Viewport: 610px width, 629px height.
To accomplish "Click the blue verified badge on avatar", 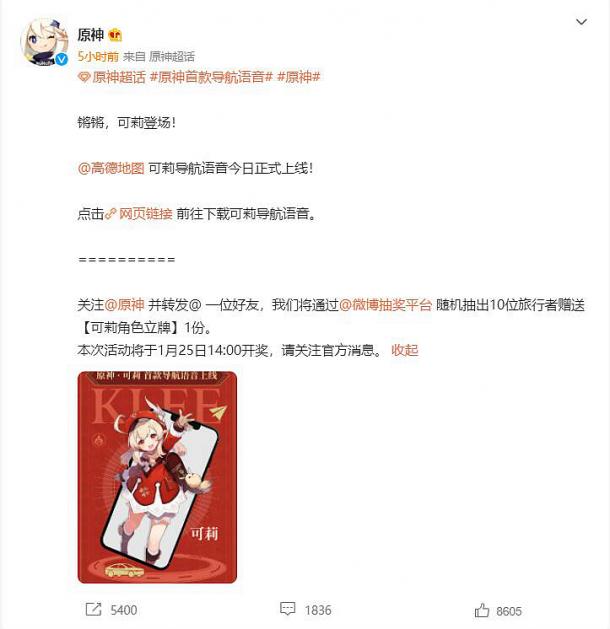I will (61, 59).
